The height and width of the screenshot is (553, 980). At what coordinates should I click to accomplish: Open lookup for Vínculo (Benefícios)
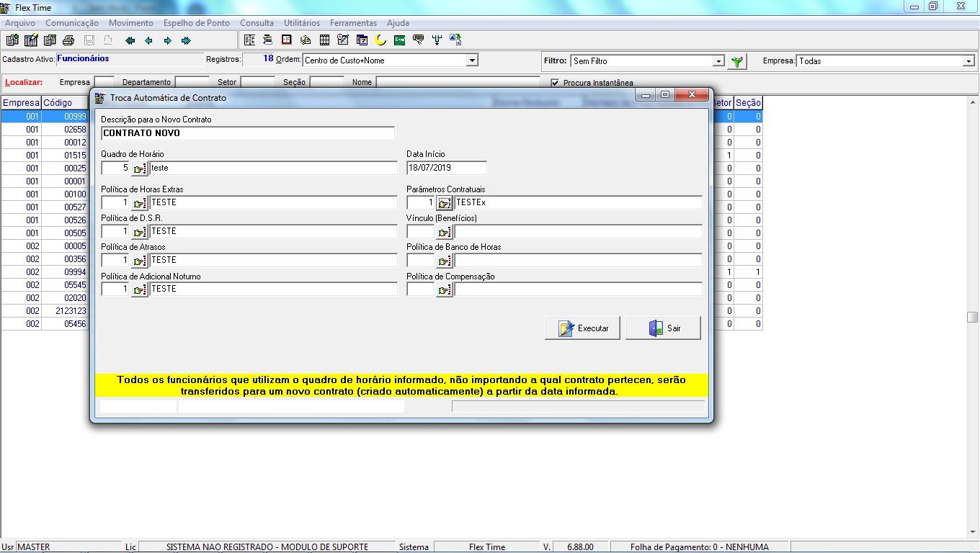[445, 232]
